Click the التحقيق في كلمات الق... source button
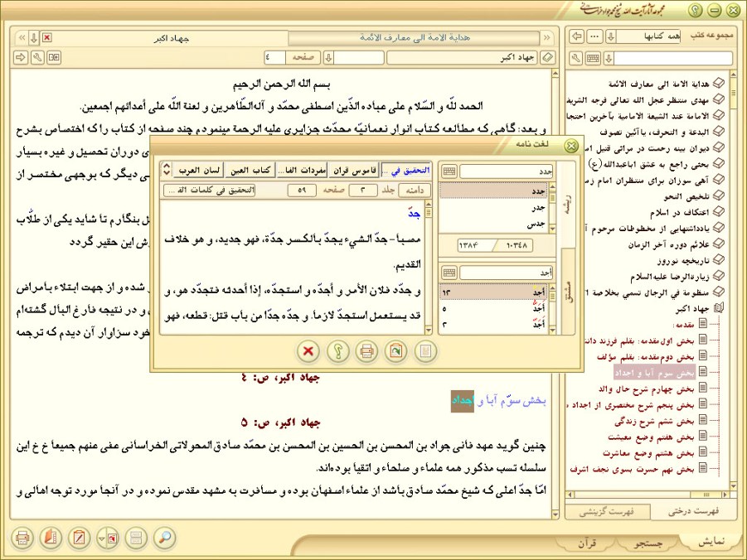 pos(209,190)
